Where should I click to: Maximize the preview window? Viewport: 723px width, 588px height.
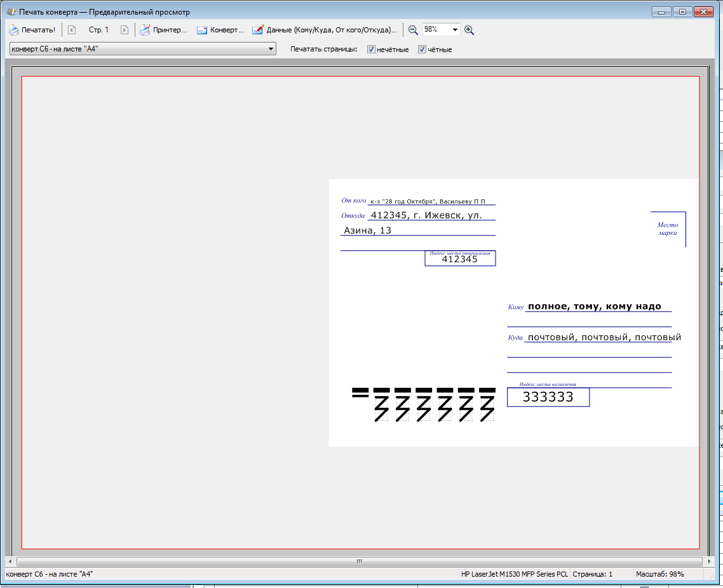tap(682, 11)
